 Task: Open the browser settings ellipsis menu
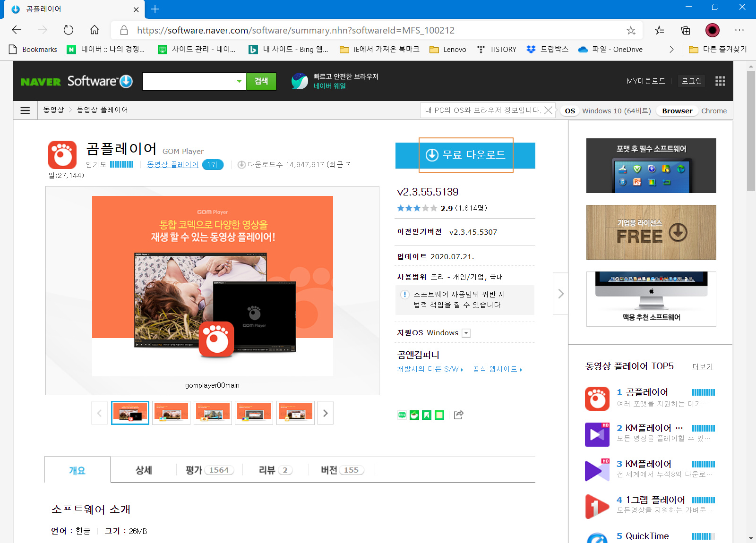tap(739, 30)
